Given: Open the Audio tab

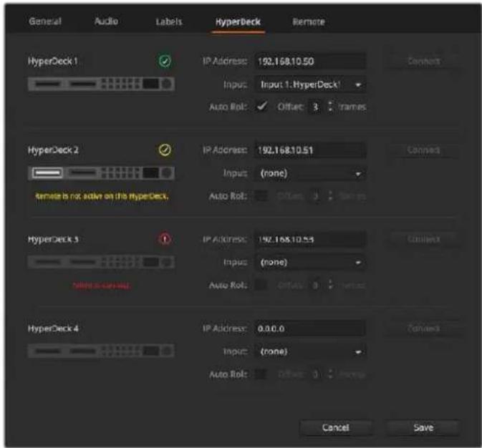Looking at the screenshot, I should click(x=107, y=21).
